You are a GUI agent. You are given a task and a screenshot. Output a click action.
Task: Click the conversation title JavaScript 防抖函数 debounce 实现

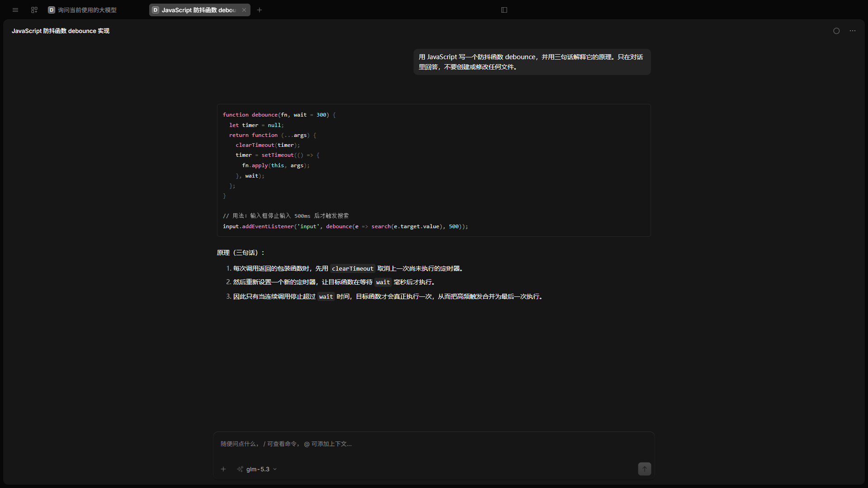[x=61, y=31]
